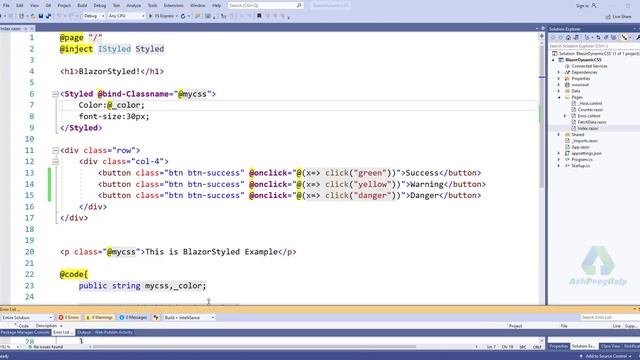Collapse the div row block at line 11
The height and width of the screenshot is (360, 640).
tap(56, 150)
